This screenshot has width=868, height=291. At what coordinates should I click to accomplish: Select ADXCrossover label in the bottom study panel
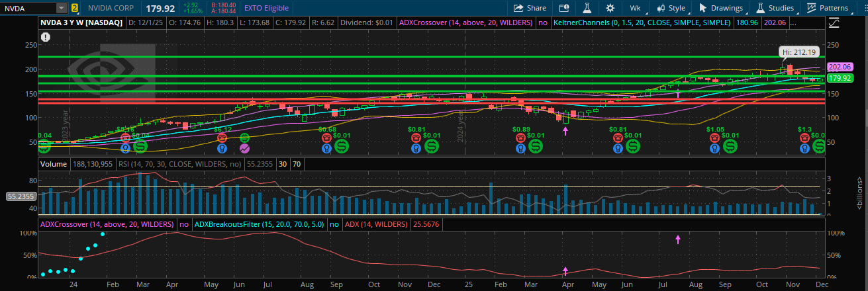point(107,224)
